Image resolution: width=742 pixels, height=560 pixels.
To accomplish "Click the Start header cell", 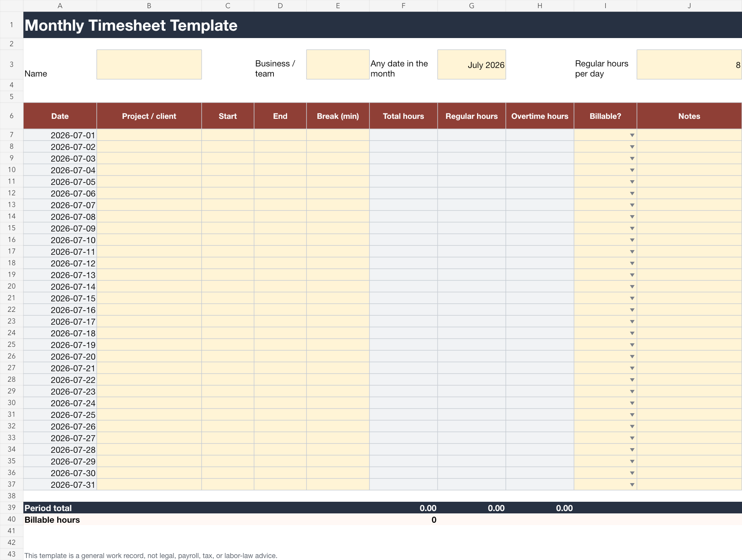I will coord(228,116).
